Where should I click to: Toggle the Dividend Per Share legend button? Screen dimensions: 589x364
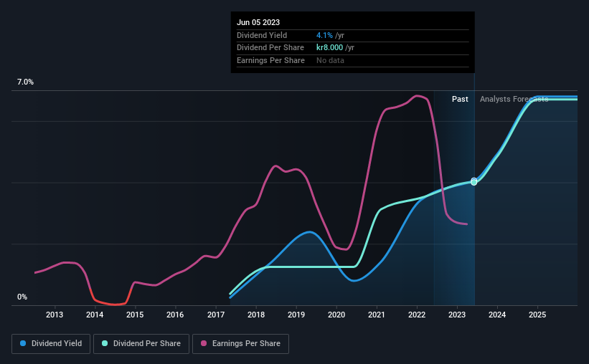(141, 344)
